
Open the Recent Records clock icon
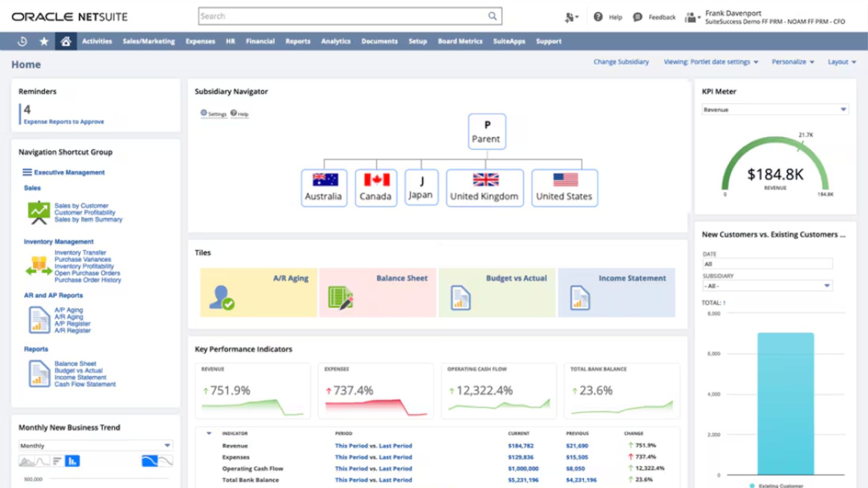coord(22,42)
